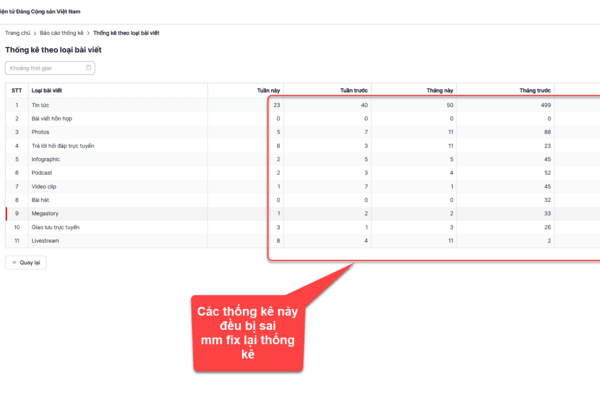Click Giao lưu trực tuyến Tháng trước value 26
Screen dimensions: 600x400
click(548, 227)
